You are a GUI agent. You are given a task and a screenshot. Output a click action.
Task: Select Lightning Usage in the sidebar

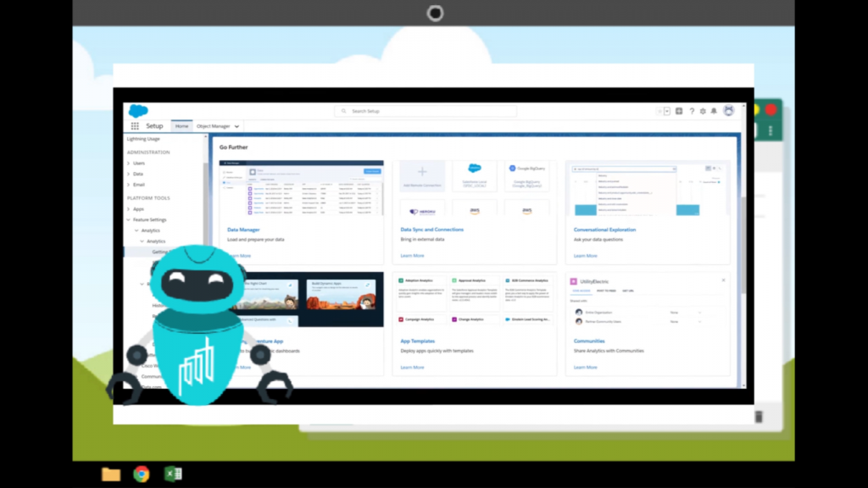pyautogui.click(x=142, y=139)
